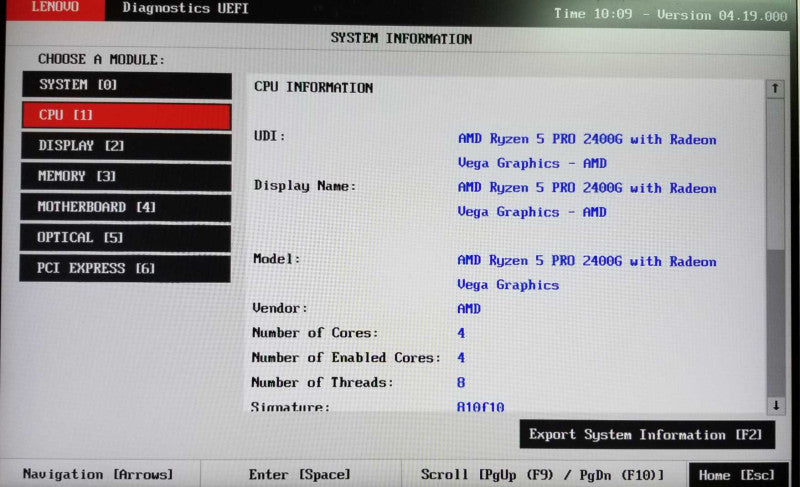The image size is (800, 487).
Task: Click the SYSTEM INFORMATION heading
Action: [x=401, y=38]
